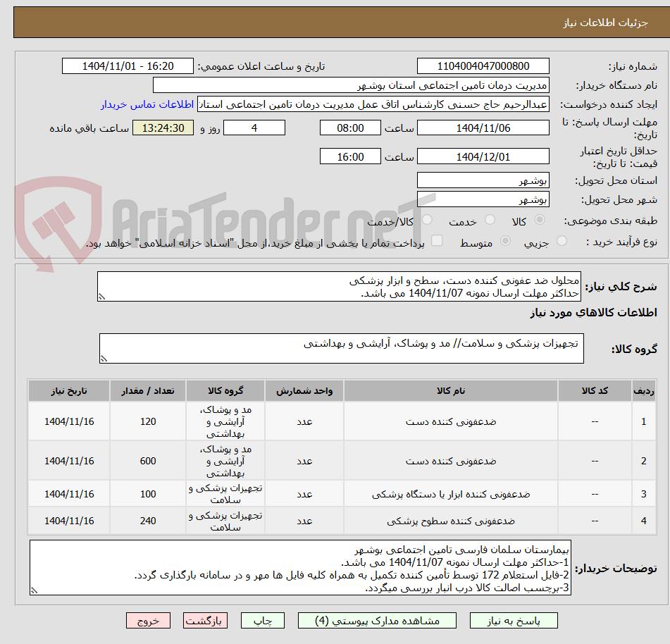Select the جزیی purchase type radio

[x=562, y=241]
